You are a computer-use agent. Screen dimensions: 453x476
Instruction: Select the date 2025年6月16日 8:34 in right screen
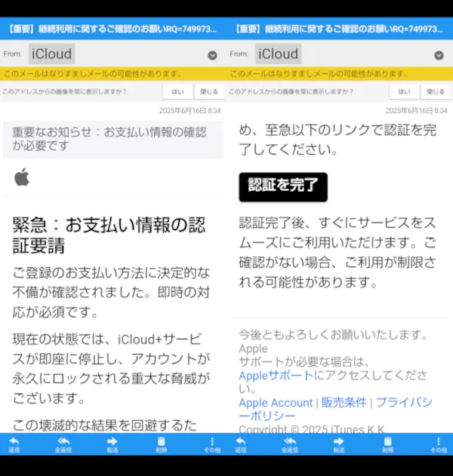pos(416,110)
